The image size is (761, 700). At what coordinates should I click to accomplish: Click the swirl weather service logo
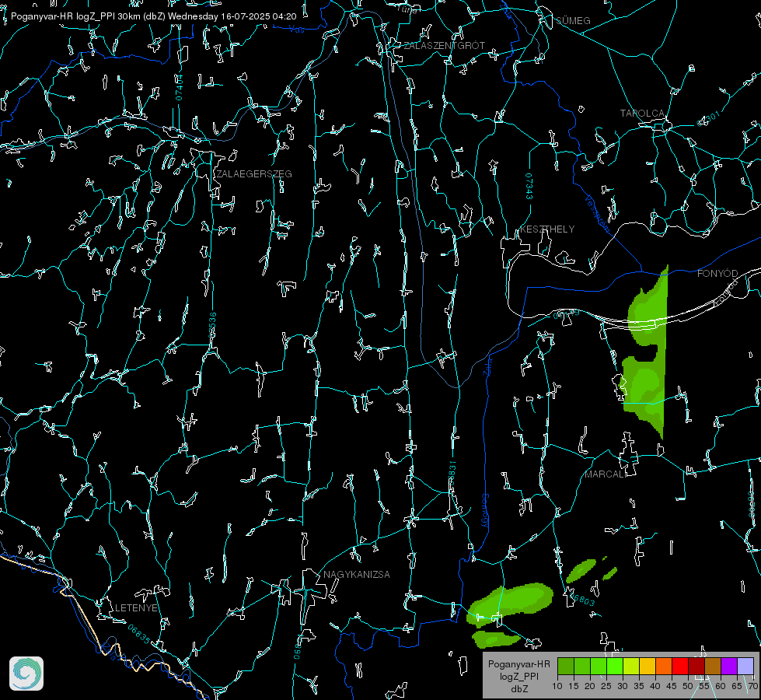point(26,674)
